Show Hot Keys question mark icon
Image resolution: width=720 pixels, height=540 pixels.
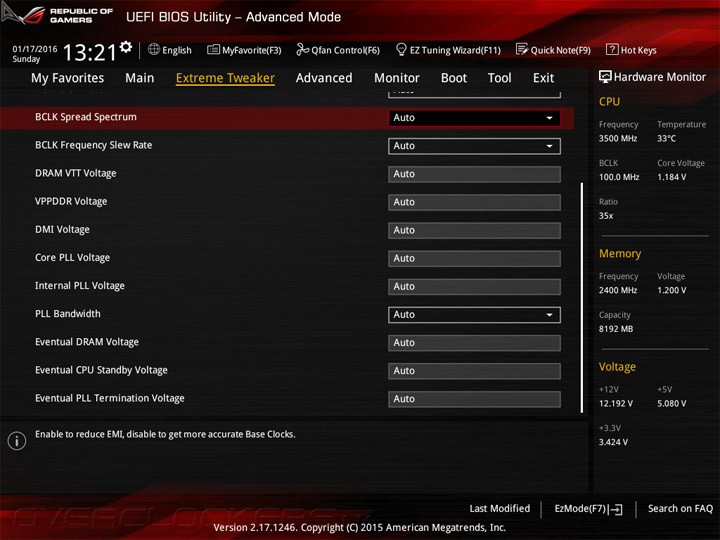[x=612, y=49]
